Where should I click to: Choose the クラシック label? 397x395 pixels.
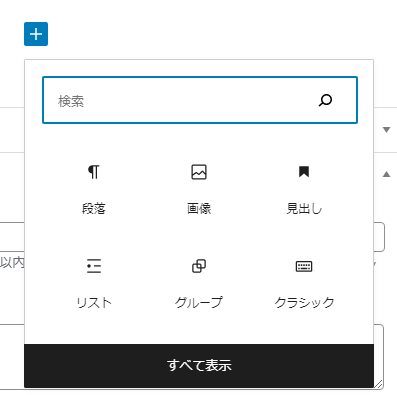pos(304,303)
